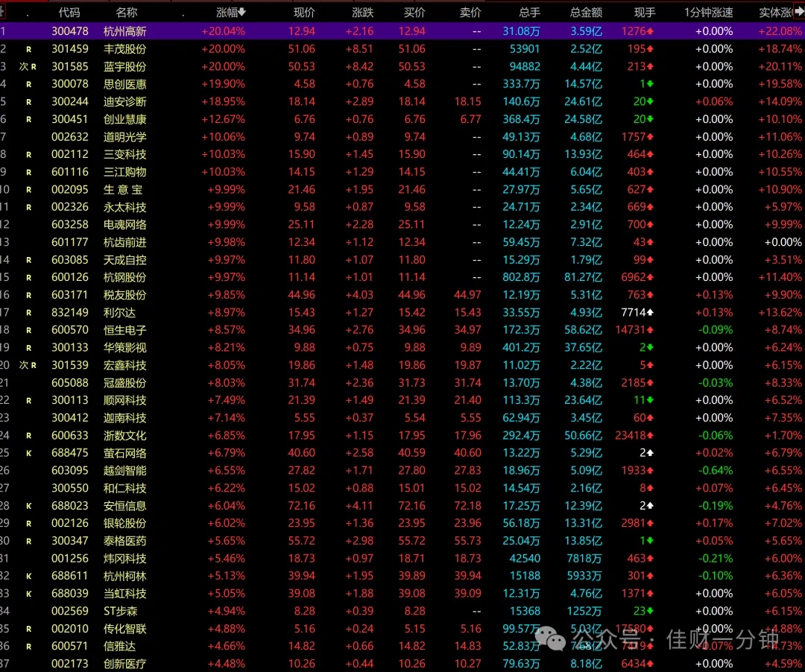Select 永太科技 stock name
805x672 pixels.
pos(124,207)
